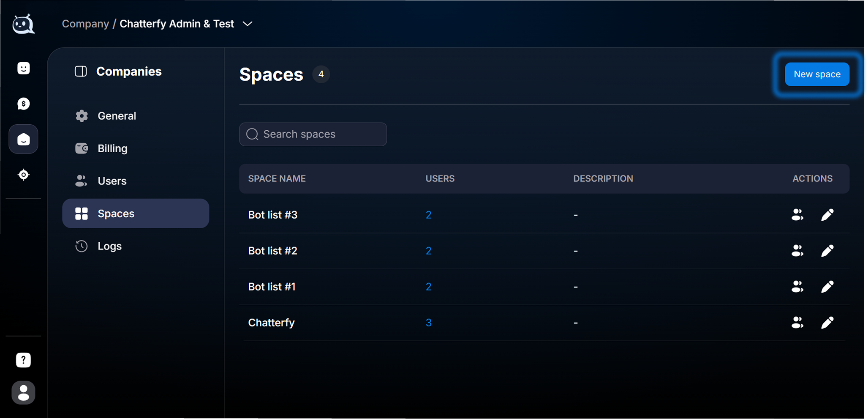The height and width of the screenshot is (419, 868).
Task: Open the user count of Chatterfy space
Action: (428, 323)
